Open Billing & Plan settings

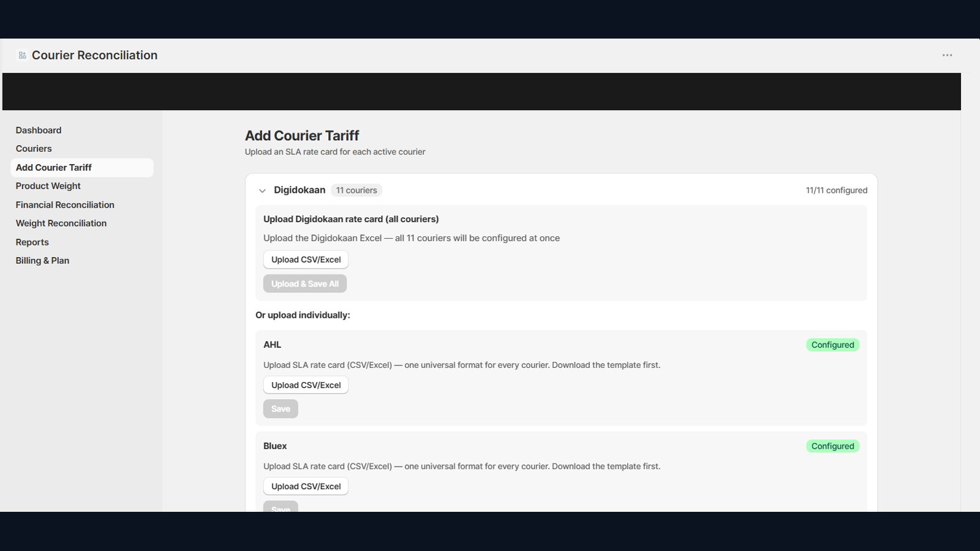coord(42,261)
